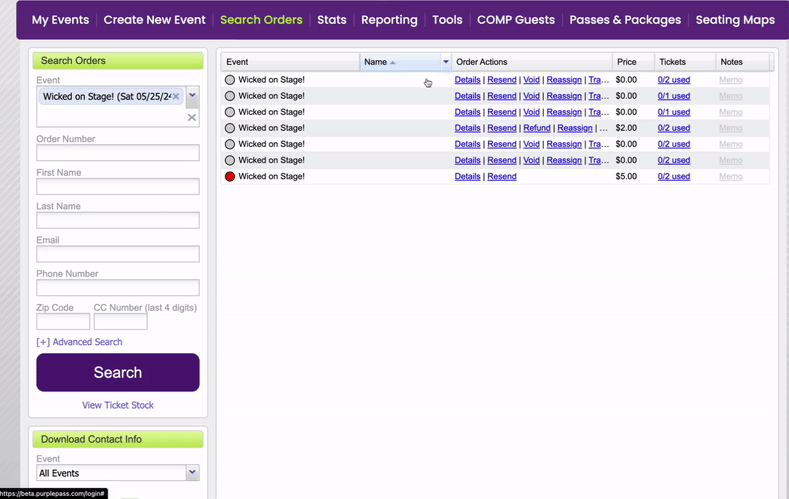
Task: Remove the Wicked on Stage! event tag
Action: pos(176,97)
